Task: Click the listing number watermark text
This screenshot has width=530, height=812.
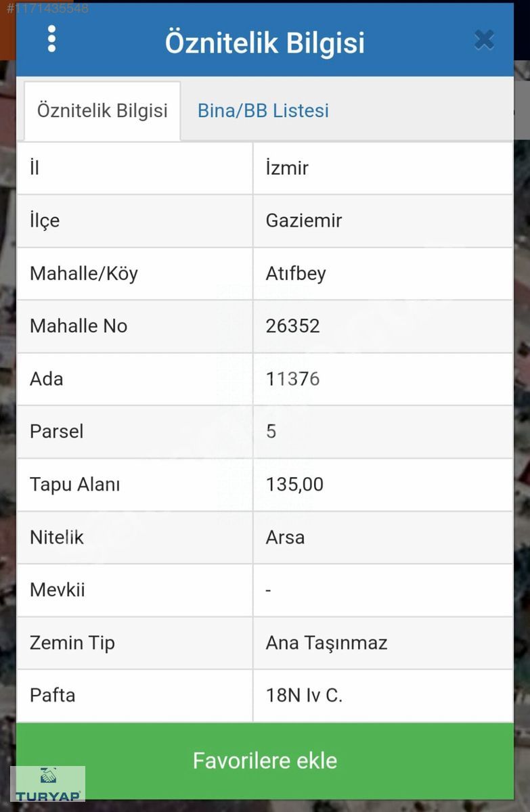Action: tap(47, 9)
